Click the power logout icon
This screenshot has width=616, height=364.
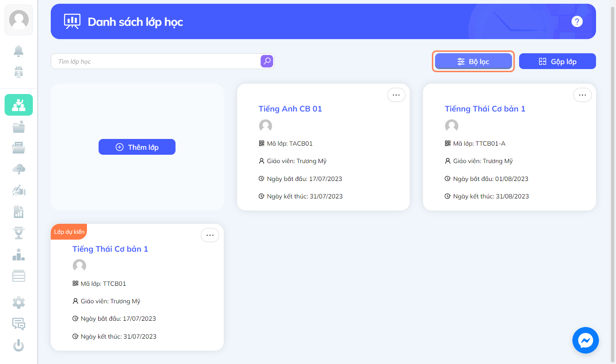(x=19, y=345)
